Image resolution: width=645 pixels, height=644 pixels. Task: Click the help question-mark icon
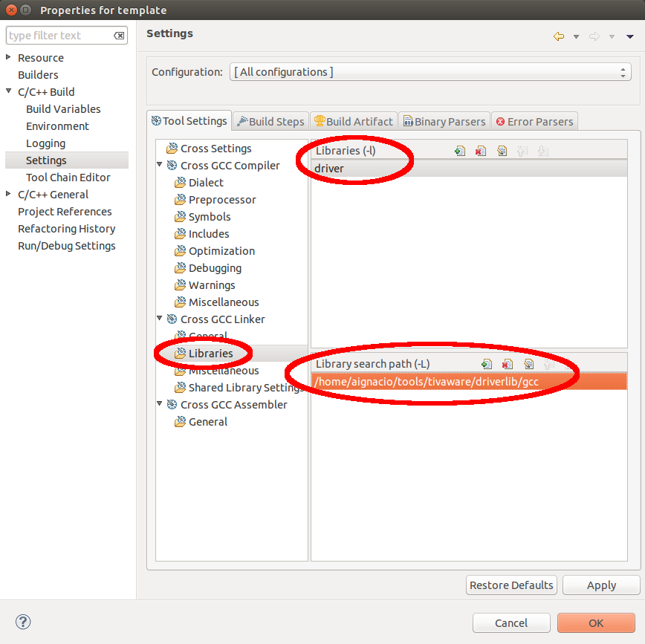[22, 622]
